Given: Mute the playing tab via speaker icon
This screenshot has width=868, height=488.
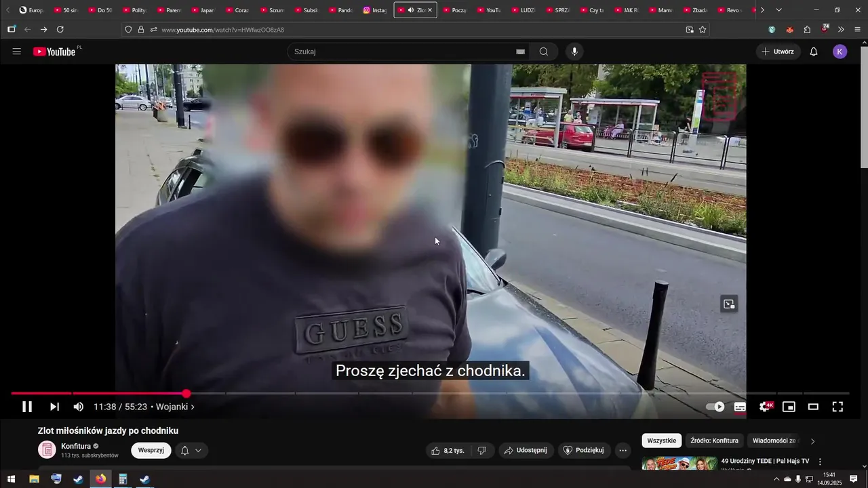Looking at the screenshot, I should pyautogui.click(x=411, y=10).
